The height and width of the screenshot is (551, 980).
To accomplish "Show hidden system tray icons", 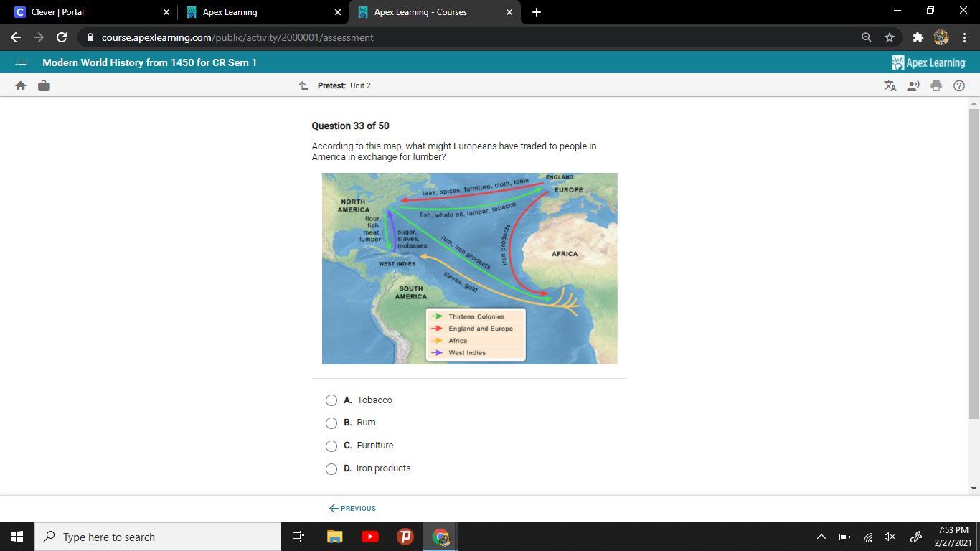I will [x=821, y=537].
